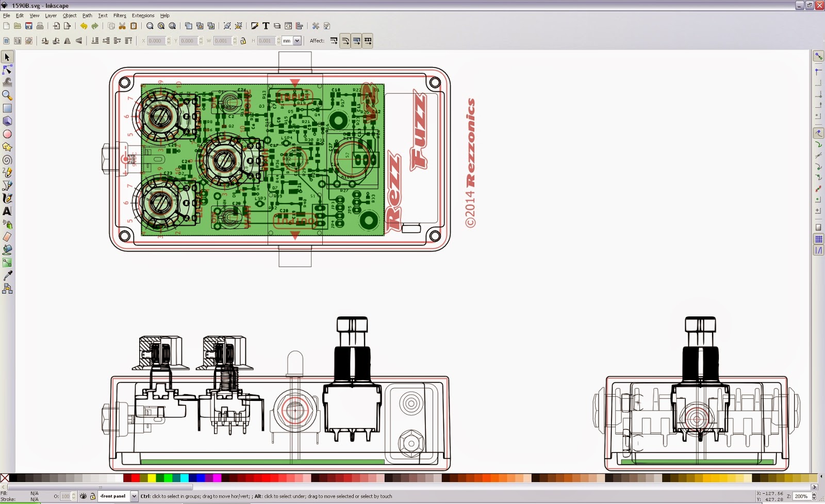Image resolution: width=825 pixels, height=504 pixels.
Task: Open the Help menu
Action: pyautogui.click(x=165, y=15)
